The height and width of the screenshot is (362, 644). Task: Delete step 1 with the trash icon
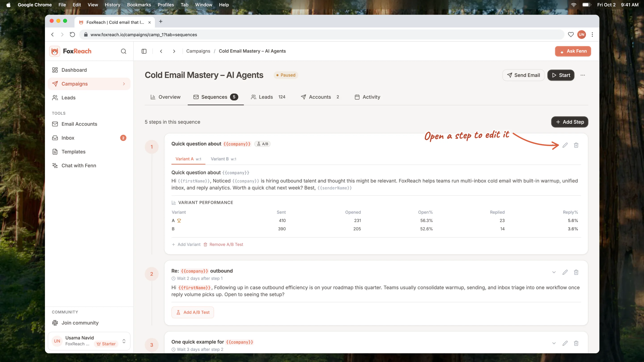coord(576,145)
